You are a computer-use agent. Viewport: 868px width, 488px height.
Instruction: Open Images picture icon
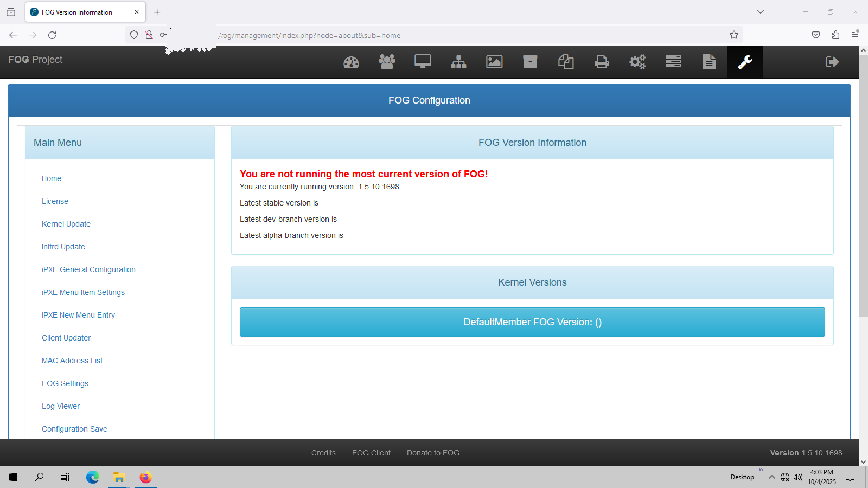tap(494, 62)
